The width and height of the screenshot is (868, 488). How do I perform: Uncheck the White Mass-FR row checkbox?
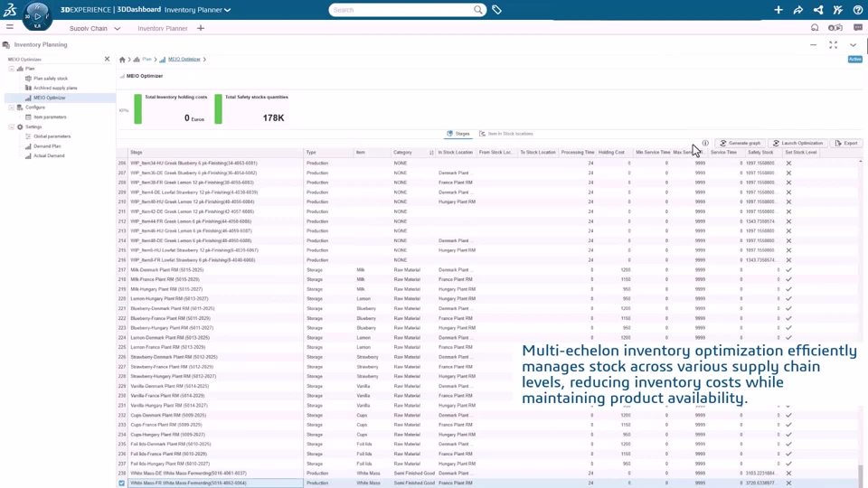[122, 483]
